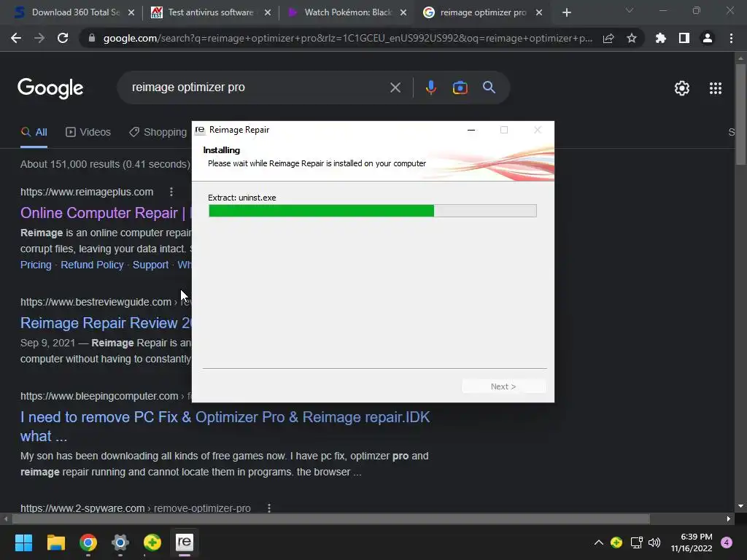Open Chrome extensions puzzle icon
This screenshot has width=747, height=560.
click(x=661, y=38)
